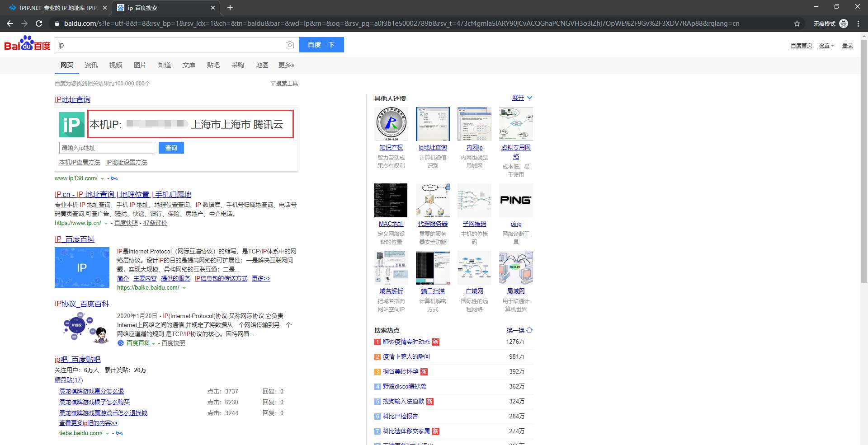The width and height of the screenshot is (868, 445).
Task: Switch to the 图片 search tab
Action: pos(140,65)
